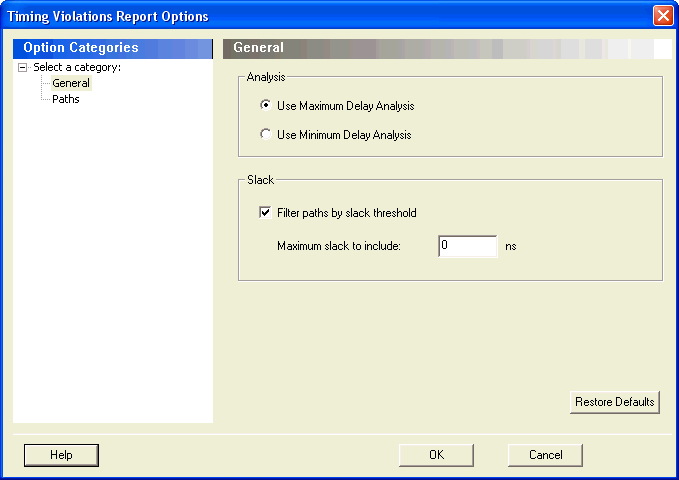Collapse the Select a category tree node
679x480 pixels.
[23, 68]
